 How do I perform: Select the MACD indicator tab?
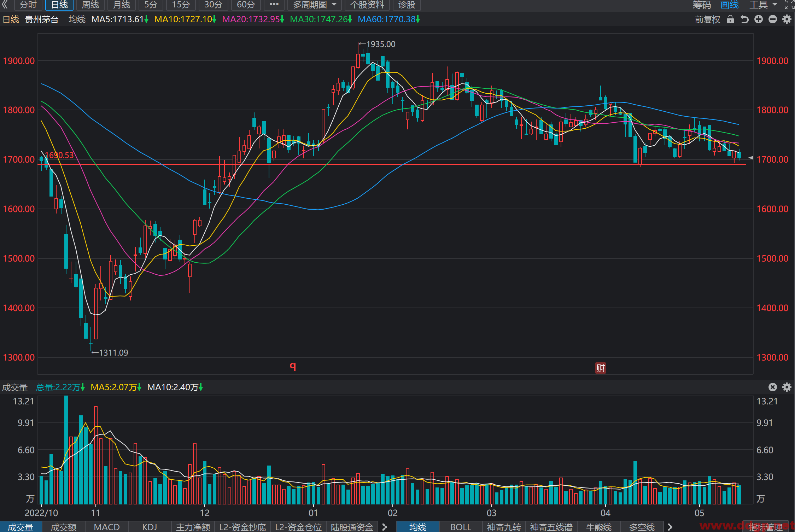coord(107,527)
